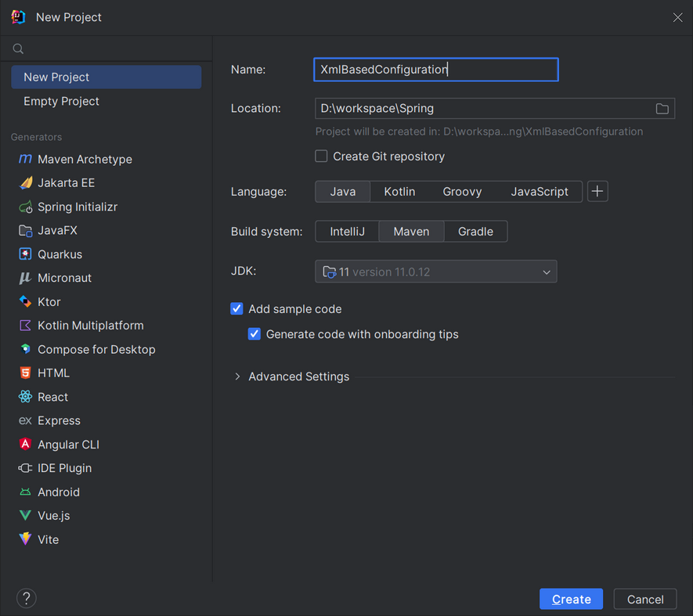Switch language to Kotlin
This screenshot has width=693, height=616.
point(399,192)
